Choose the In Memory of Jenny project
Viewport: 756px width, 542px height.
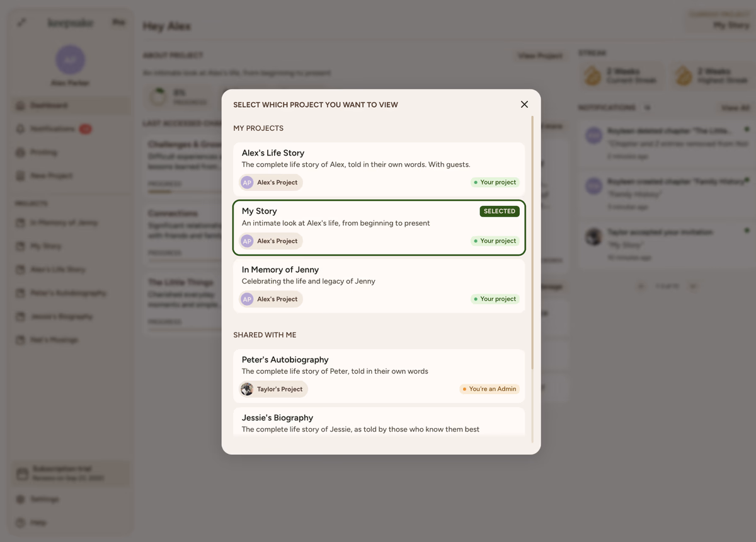(x=378, y=275)
